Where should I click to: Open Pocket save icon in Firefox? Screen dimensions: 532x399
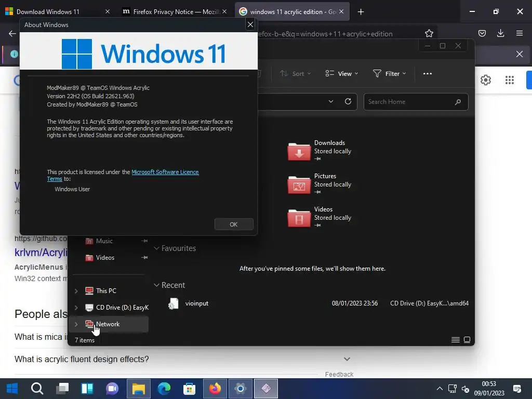click(482, 33)
